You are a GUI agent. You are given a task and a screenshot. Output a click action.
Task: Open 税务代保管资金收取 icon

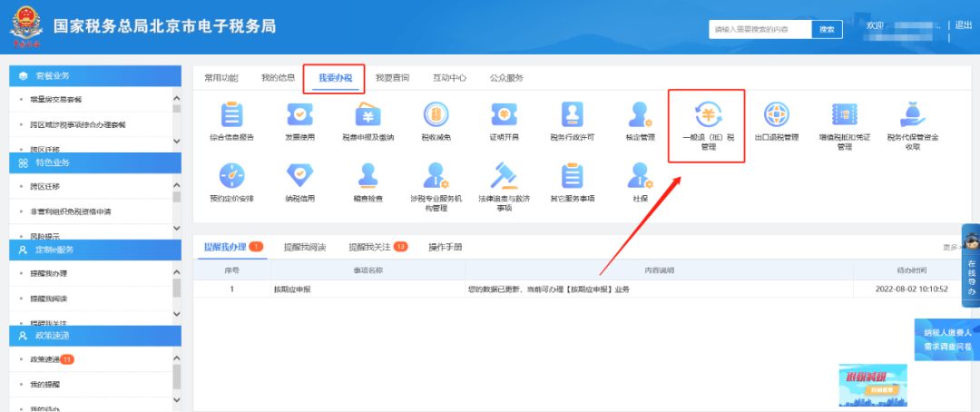click(913, 115)
